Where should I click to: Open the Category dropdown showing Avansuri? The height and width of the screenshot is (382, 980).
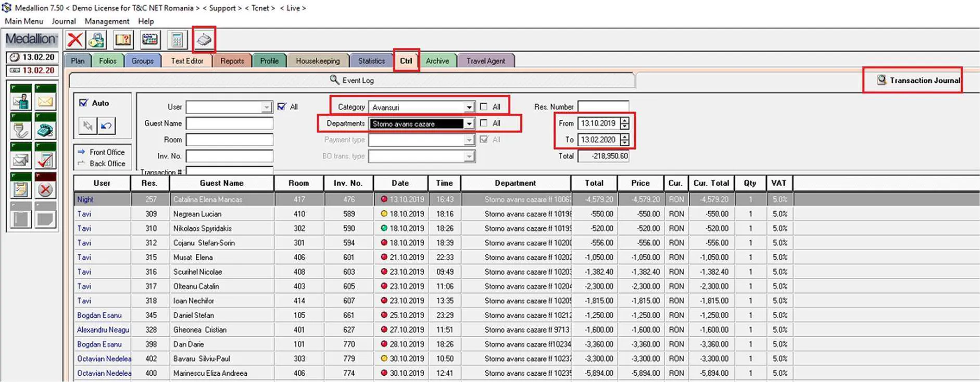[x=469, y=107]
